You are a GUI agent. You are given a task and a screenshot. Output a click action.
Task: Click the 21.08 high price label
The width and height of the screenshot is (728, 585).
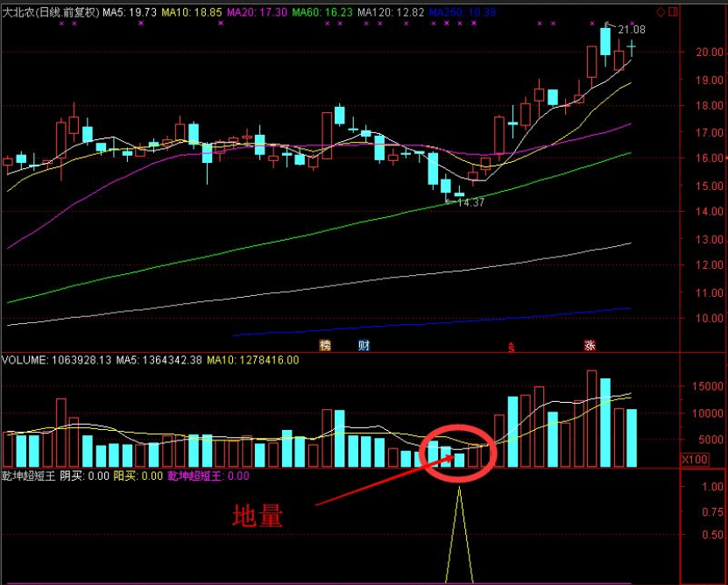(x=632, y=30)
